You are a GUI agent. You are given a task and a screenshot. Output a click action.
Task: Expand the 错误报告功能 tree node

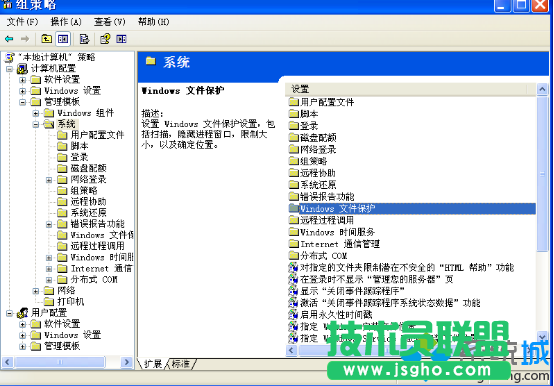[49, 224]
